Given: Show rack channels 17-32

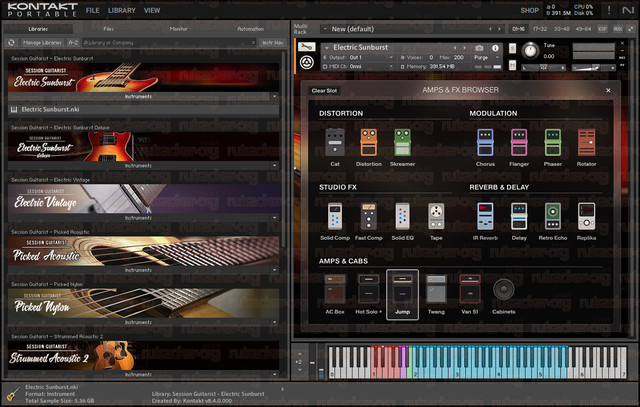Looking at the screenshot, I should point(540,29).
